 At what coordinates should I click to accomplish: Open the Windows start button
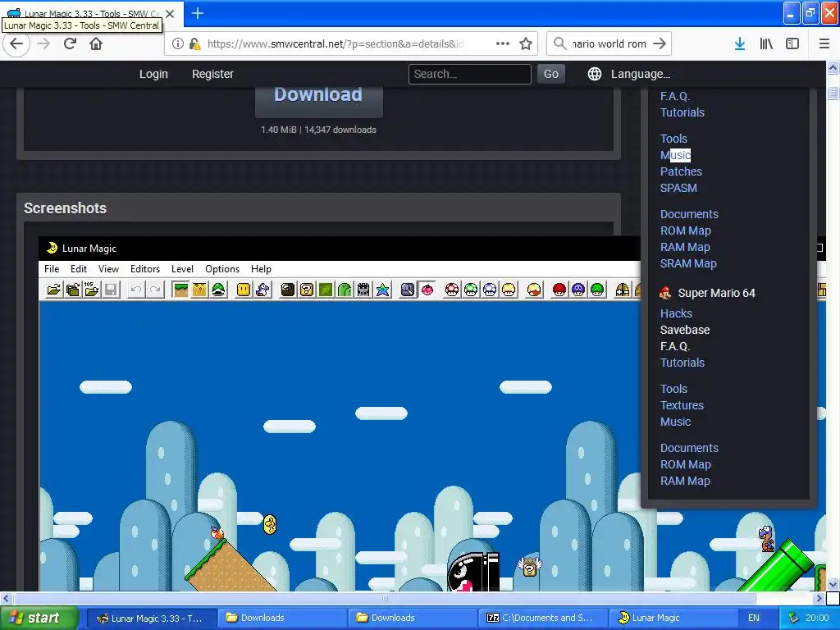click(39, 618)
